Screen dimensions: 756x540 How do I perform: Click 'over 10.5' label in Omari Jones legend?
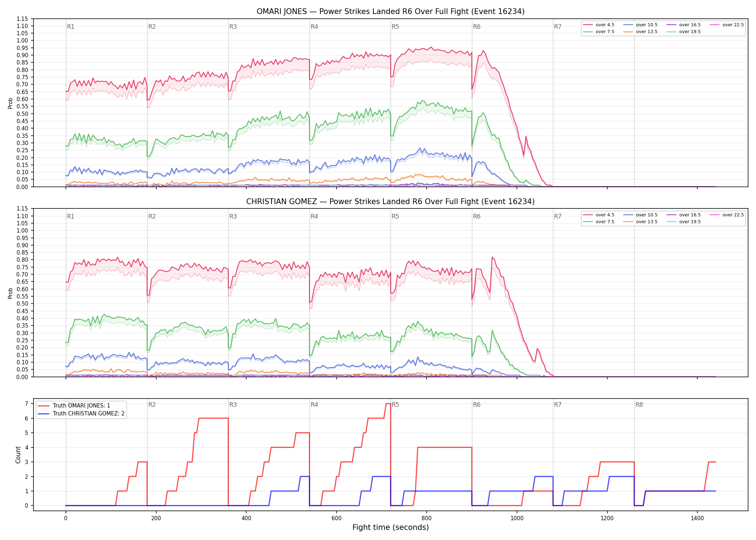point(647,25)
